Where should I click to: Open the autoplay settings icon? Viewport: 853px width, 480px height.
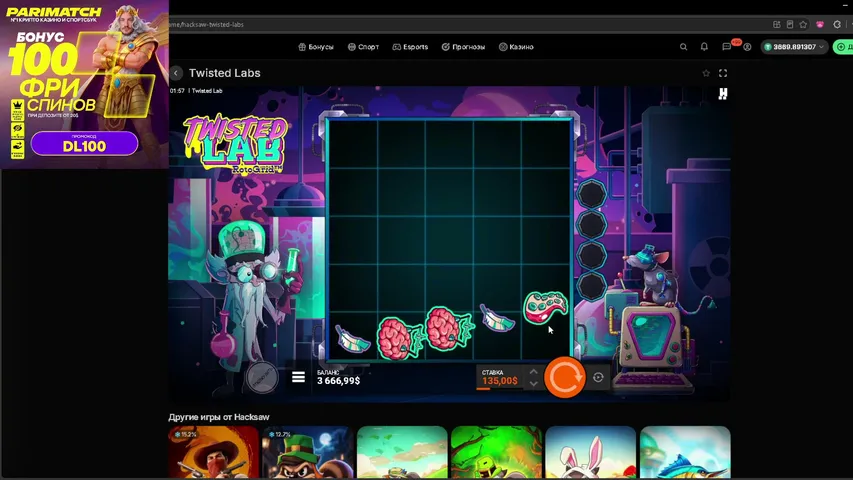598,377
